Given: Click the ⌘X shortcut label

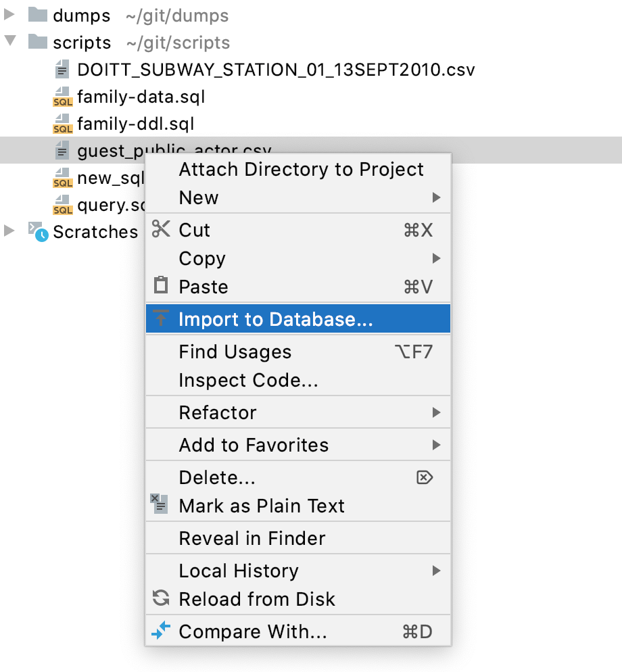Looking at the screenshot, I should (x=418, y=230).
